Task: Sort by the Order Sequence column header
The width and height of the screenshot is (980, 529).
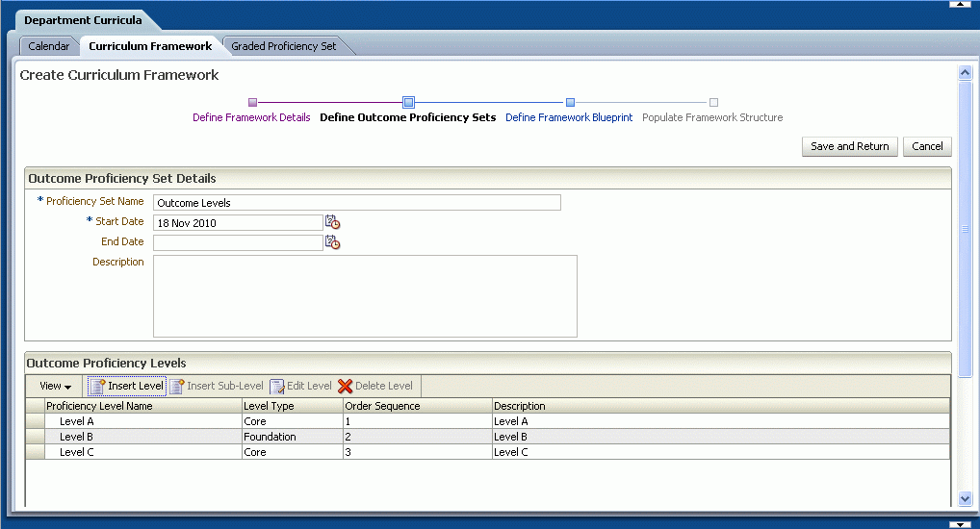Action: [x=418, y=406]
